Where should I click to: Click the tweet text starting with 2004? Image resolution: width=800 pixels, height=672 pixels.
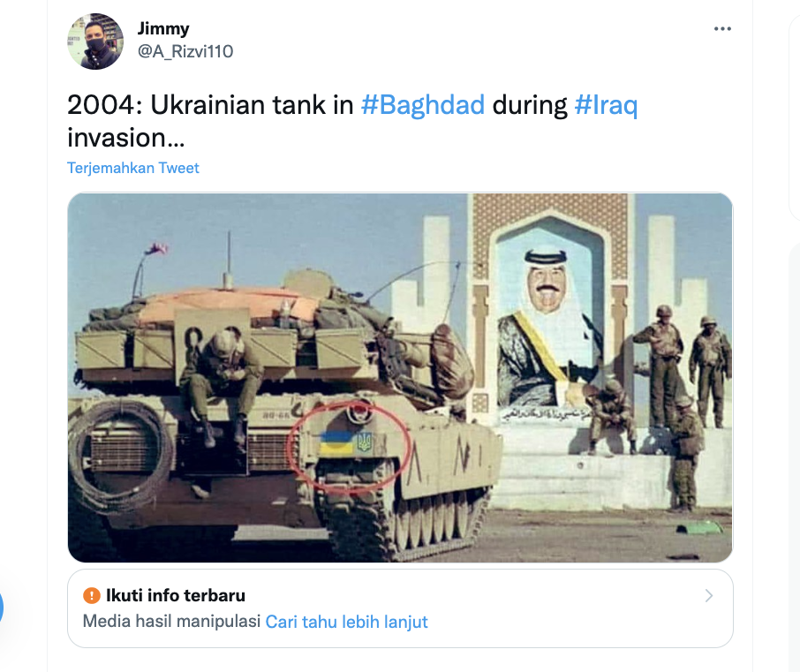tap(352, 121)
